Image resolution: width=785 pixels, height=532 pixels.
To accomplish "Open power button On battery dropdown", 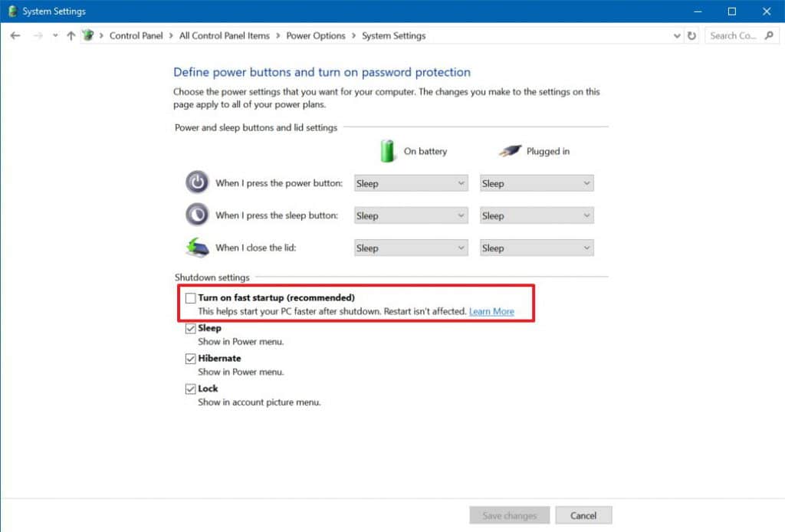I will click(x=411, y=184).
